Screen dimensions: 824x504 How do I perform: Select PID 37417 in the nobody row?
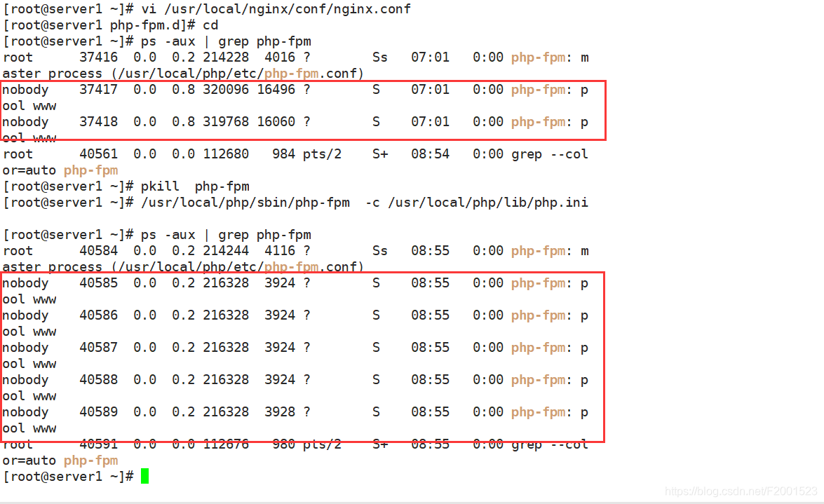point(99,90)
